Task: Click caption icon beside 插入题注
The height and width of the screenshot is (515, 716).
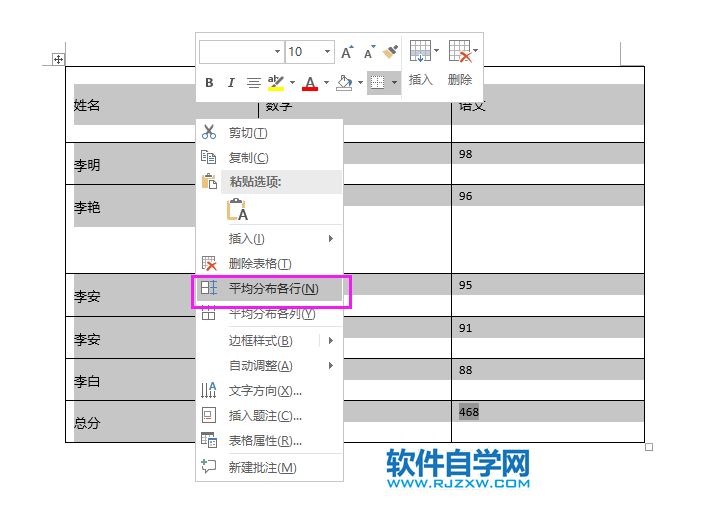Action: tap(209, 415)
